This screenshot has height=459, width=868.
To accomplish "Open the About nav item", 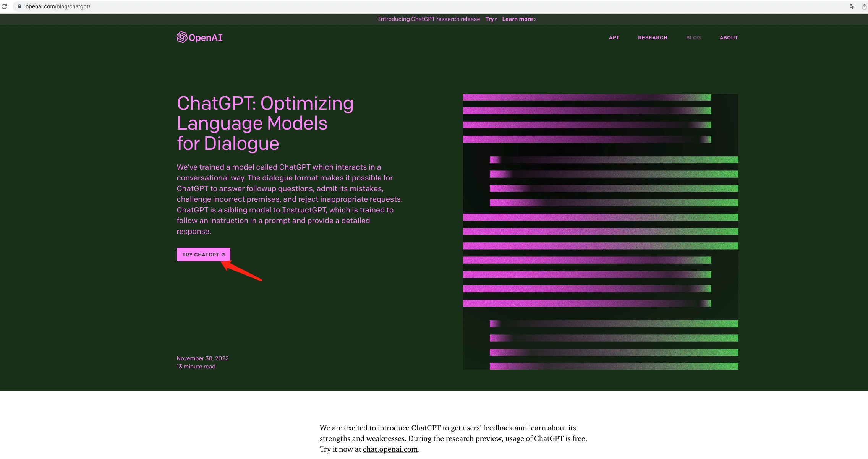I will click(x=729, y=37).
